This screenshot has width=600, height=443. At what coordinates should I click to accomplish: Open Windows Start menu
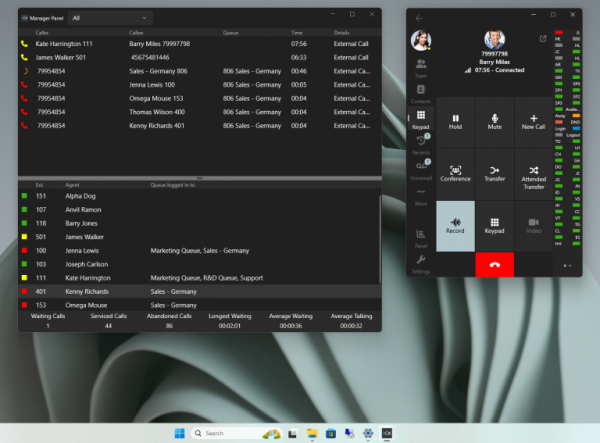179,433
